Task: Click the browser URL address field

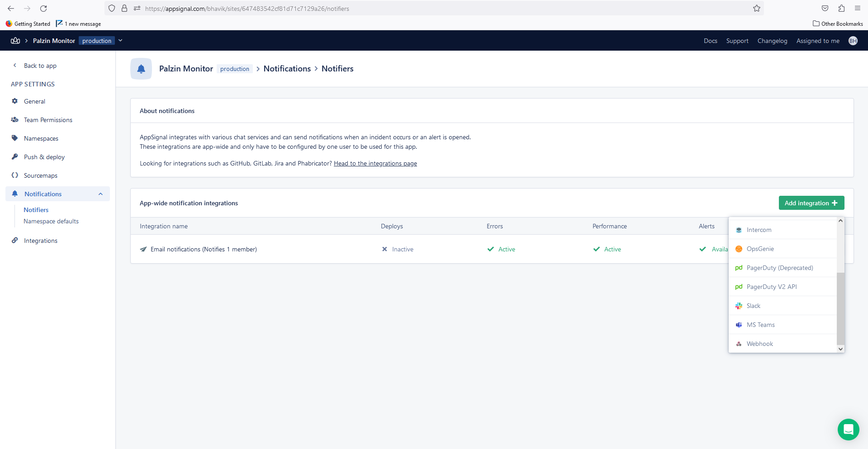Action: tap(434, 9)
